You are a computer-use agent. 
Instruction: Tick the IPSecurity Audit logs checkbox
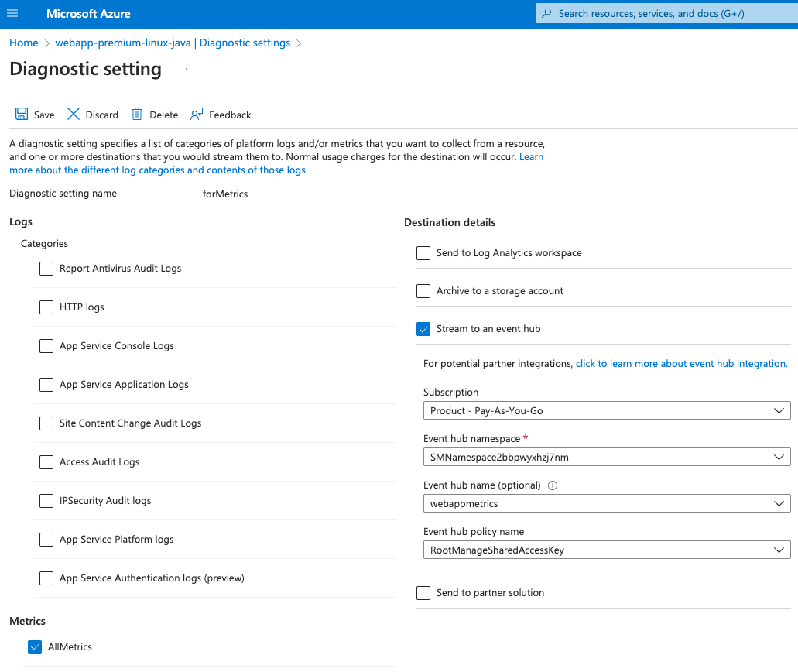46,500
